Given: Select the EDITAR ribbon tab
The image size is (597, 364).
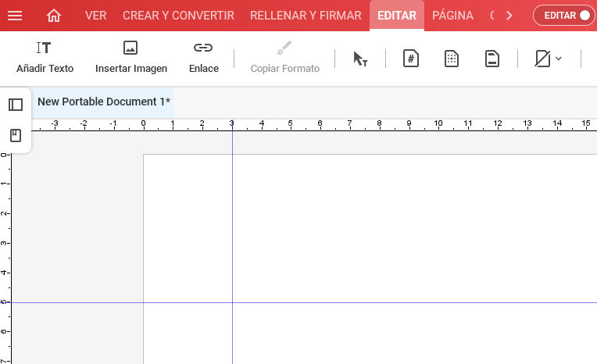Looking at the screenshot, I should click(397, 16).
